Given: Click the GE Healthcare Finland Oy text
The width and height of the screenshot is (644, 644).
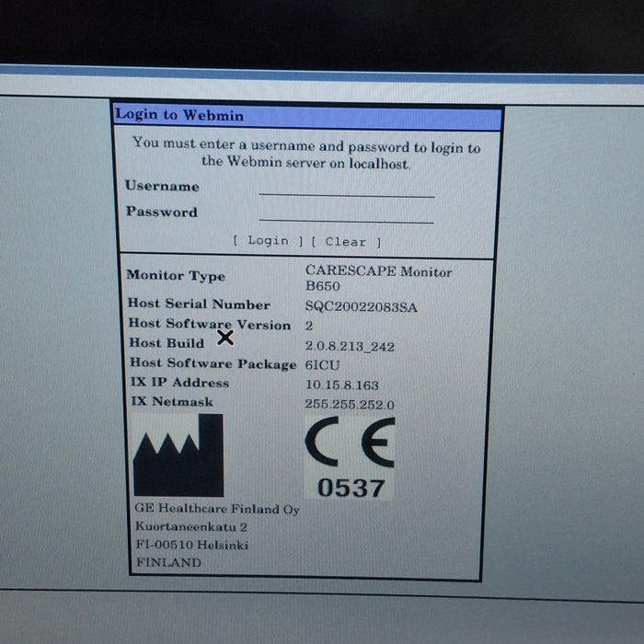Looking at the screenshot, I should (x=217, y=509).
